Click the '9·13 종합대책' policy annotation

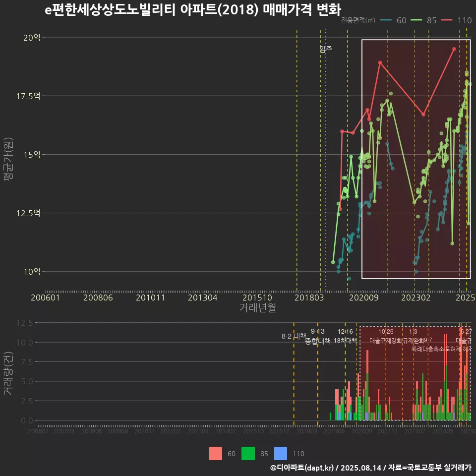pyautogui.click(x=317, y=336)
